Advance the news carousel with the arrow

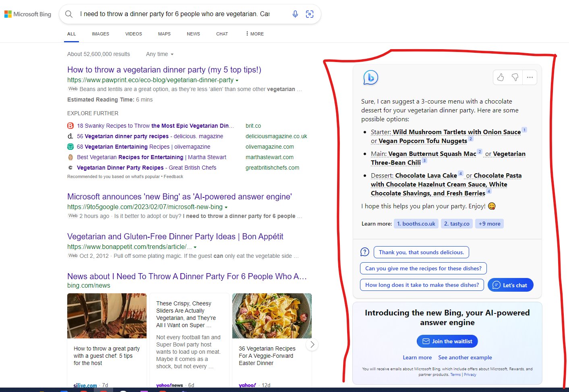coord(312,344)
